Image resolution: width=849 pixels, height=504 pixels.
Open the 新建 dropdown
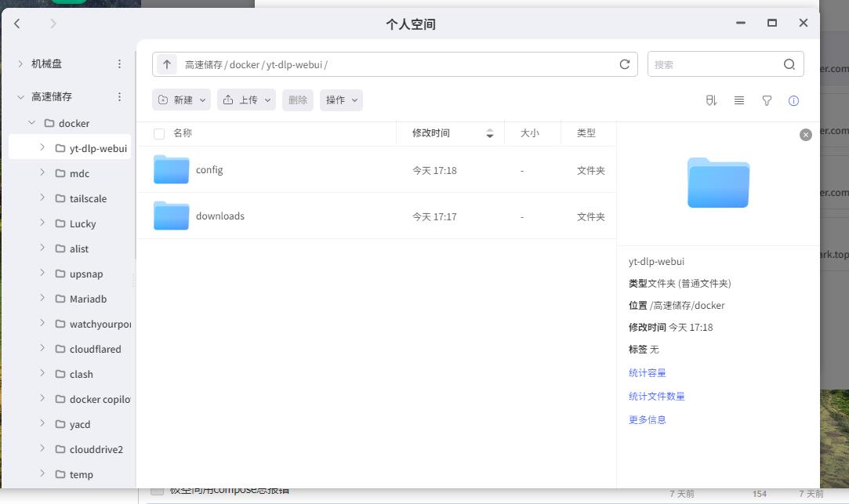(x=182, y=100)
